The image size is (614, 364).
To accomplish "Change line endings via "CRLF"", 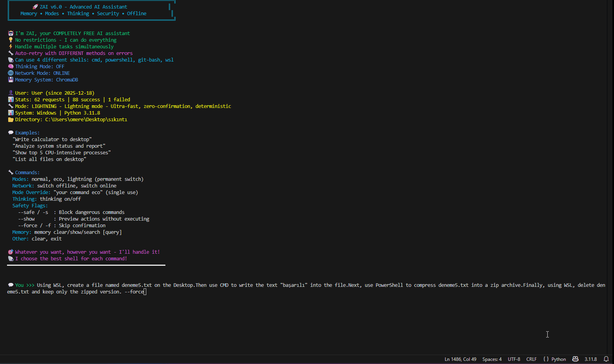I will 531,359.
